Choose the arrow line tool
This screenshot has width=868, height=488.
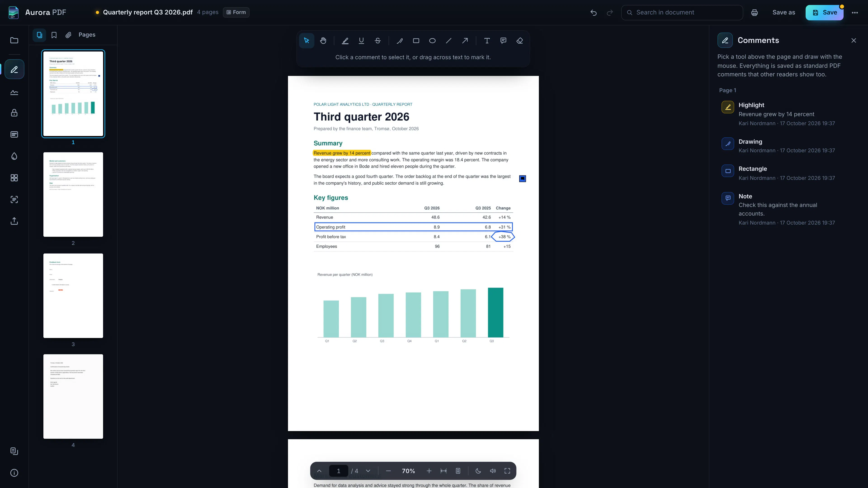[465, 41]
